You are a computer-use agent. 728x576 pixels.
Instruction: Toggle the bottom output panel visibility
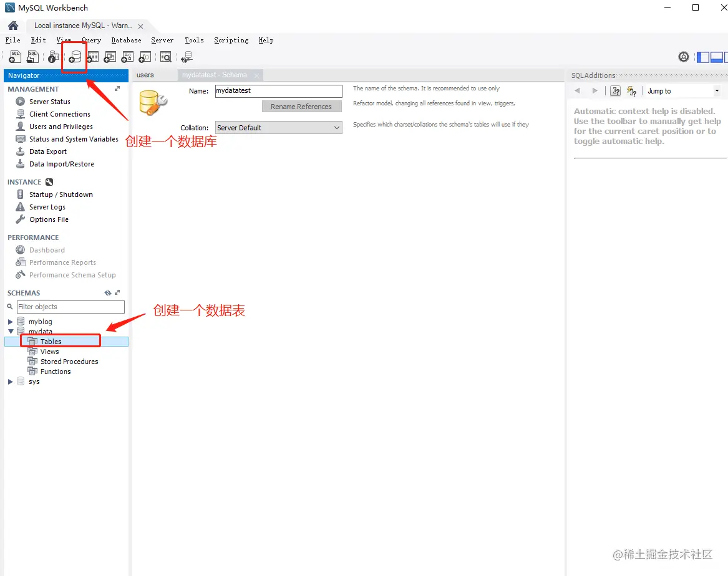[x=716, y=57]
